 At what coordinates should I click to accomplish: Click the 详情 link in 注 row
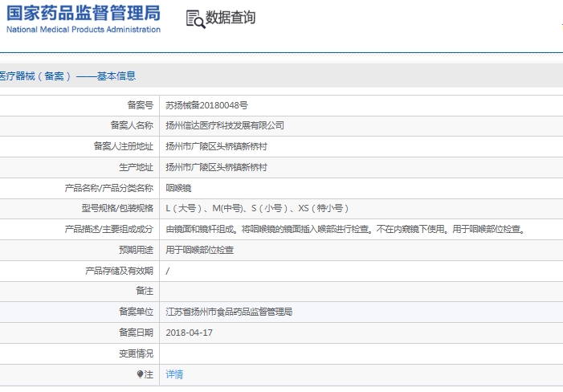(174, 374)
